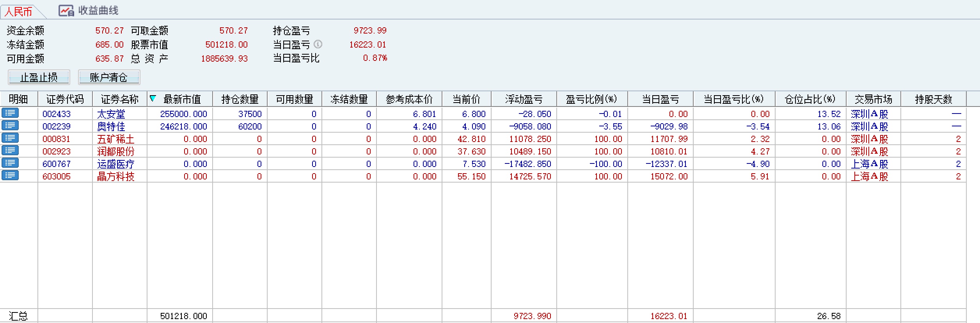Viewport: 980px width, 323px height.
Task: Sort by 持仓数量 column header
Action: pyautogui.click(x=240, y=99)
